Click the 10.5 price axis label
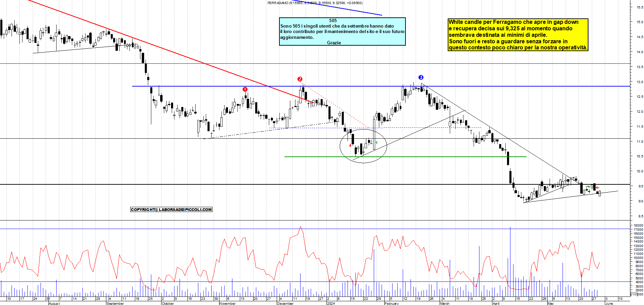The image size is (644, 305). [x=640, y=156]
